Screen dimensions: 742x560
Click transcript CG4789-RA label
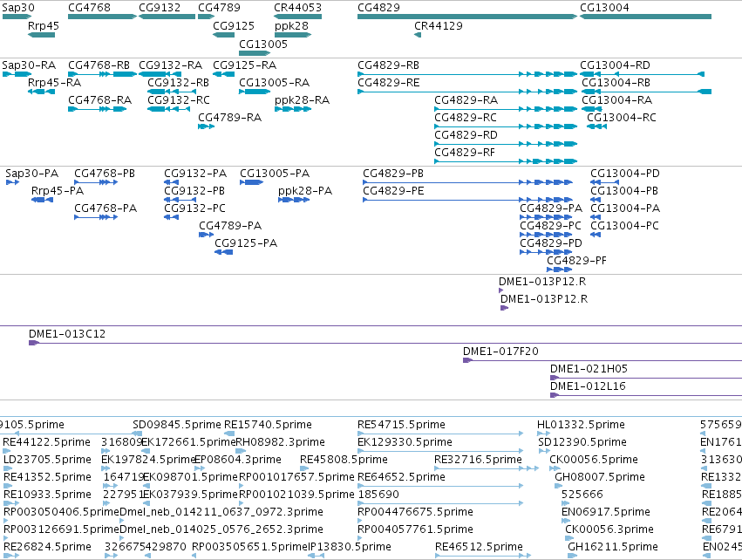coord(229,118)
